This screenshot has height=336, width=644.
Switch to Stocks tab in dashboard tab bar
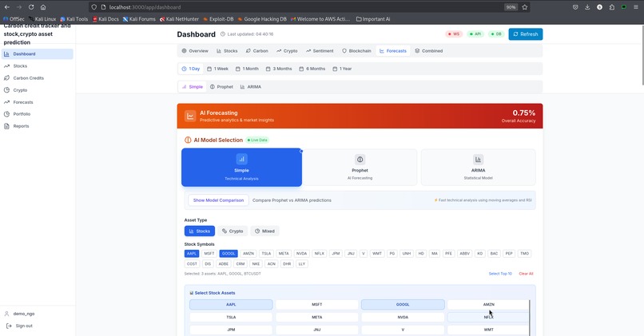click(x=227, y=51)
